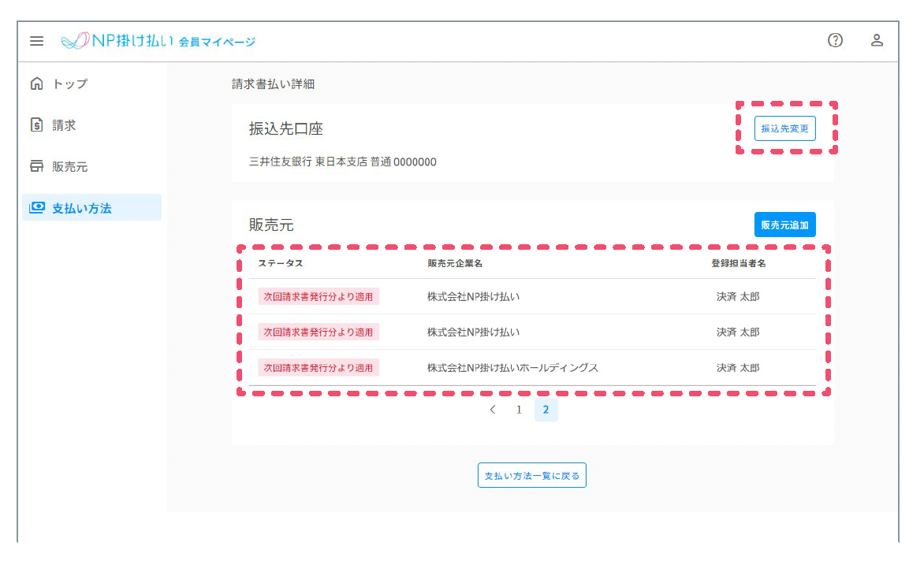The image size is (924, 572).
Task: Click the 登録担当者名 column header
Action: (738, 263)
